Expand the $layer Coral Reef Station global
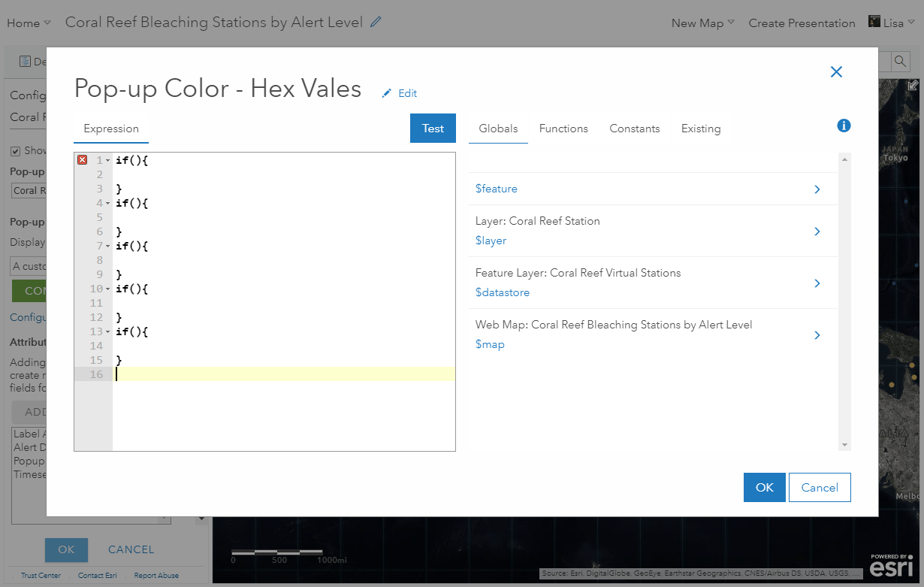924x587 pixels. (x=817, y=231)
